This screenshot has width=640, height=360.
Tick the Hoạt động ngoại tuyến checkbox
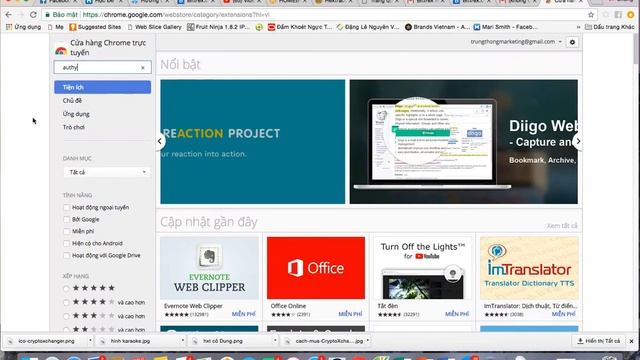[x=67, y=207]
